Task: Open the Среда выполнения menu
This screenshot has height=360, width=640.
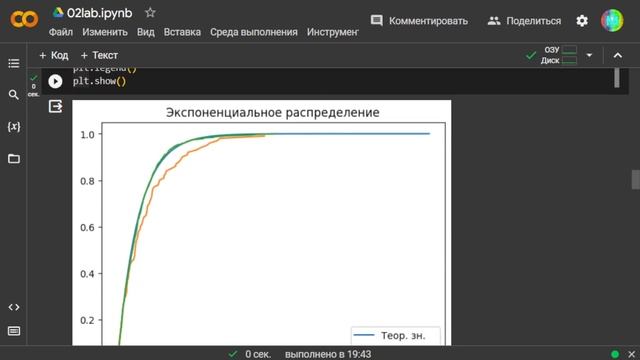Action: (x=254, y=32)
